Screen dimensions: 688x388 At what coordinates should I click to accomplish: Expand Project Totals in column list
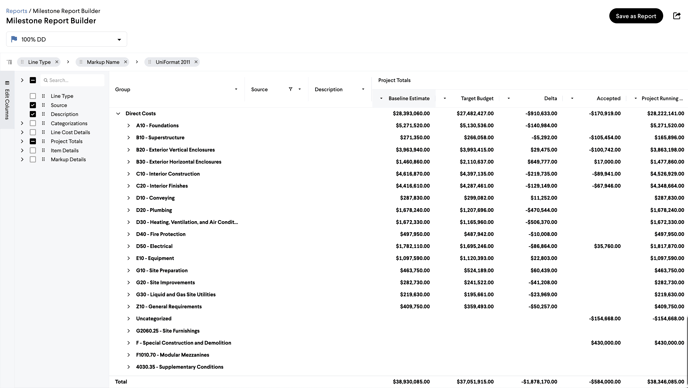pos(22,141)
